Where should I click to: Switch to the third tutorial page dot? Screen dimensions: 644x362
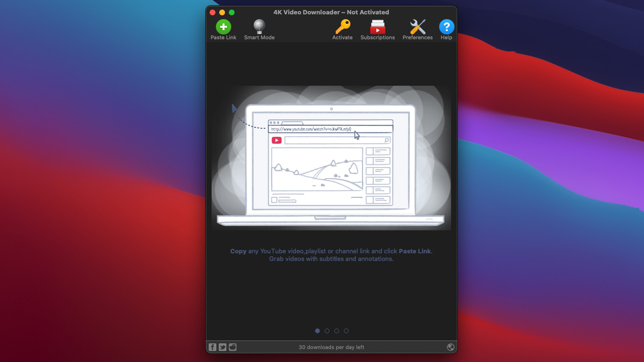coord(336,331)
